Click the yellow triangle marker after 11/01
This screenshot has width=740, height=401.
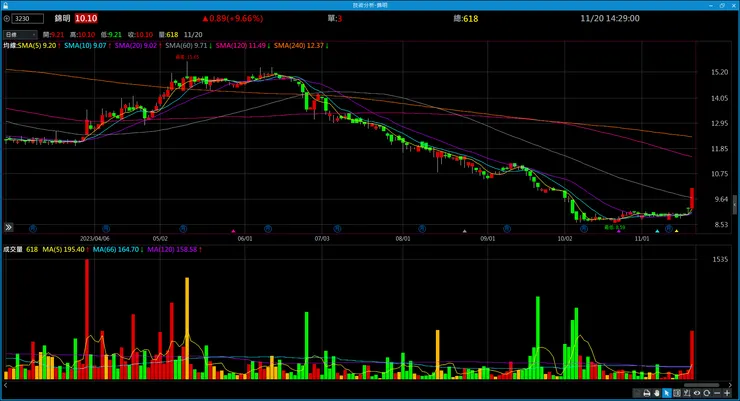click(x=676, y=231)
